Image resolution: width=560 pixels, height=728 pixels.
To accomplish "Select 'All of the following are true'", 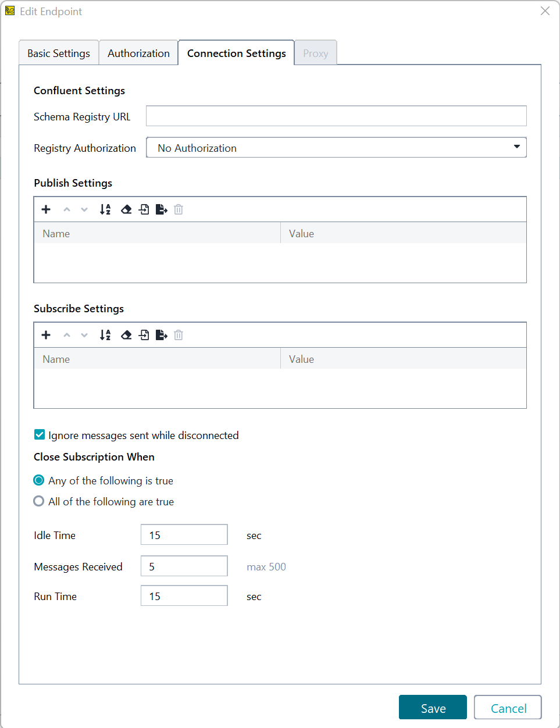I will [38, 501].
